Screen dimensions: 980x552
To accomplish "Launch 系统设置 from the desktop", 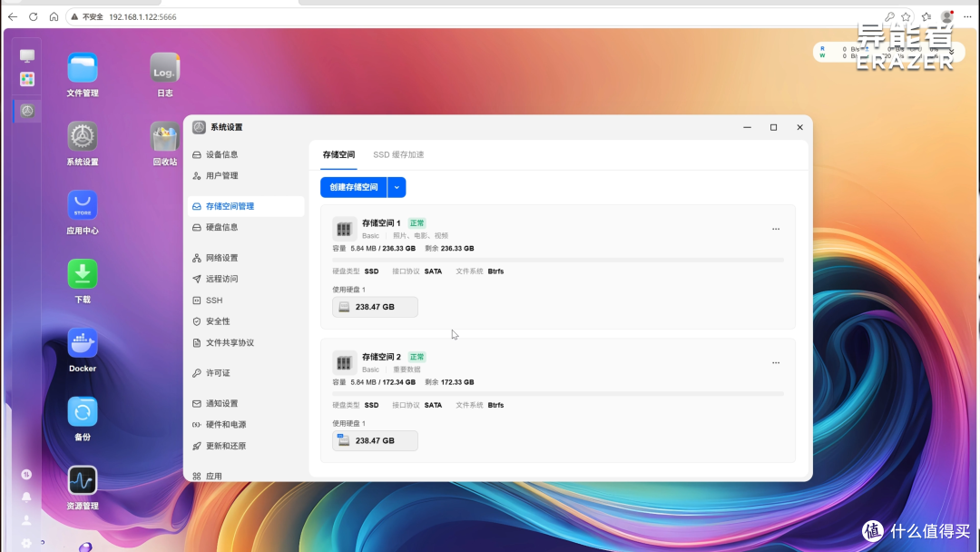I will pyautogui.click(x=83, y=137).
